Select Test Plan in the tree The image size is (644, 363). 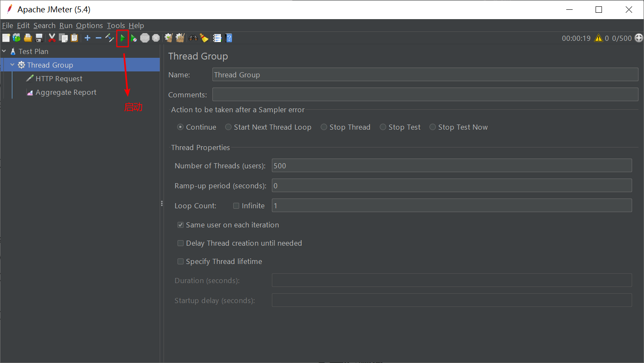34,51
